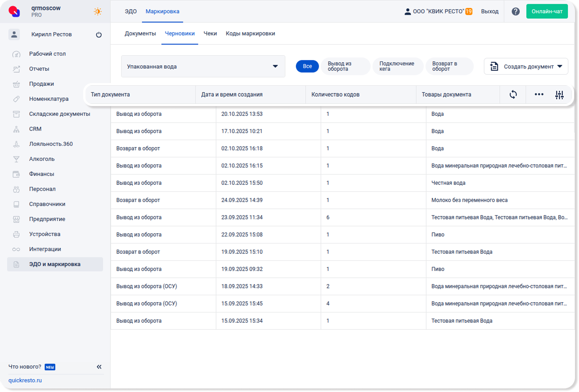Click the Онлайн-чат button
Image resolution: width=579 pixels, height=392 pixels.
547,11
